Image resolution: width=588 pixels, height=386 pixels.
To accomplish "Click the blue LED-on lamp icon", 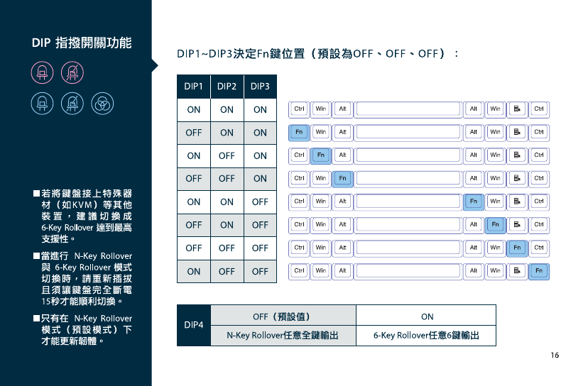I will point(42,104).
